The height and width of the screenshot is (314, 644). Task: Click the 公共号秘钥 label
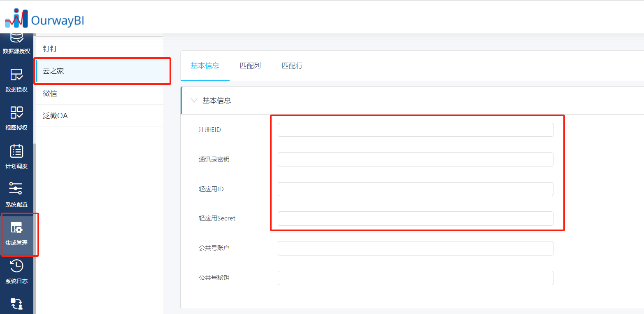tap(214, 278)
